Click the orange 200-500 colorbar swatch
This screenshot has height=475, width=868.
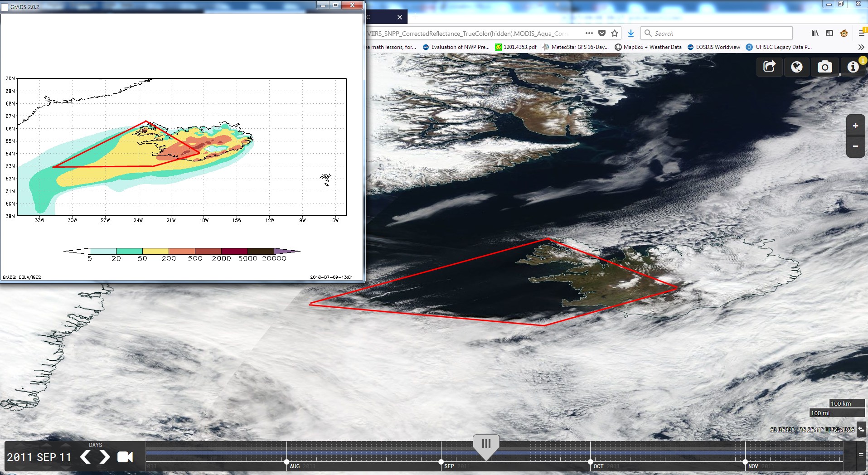click(x=182, y=251)
